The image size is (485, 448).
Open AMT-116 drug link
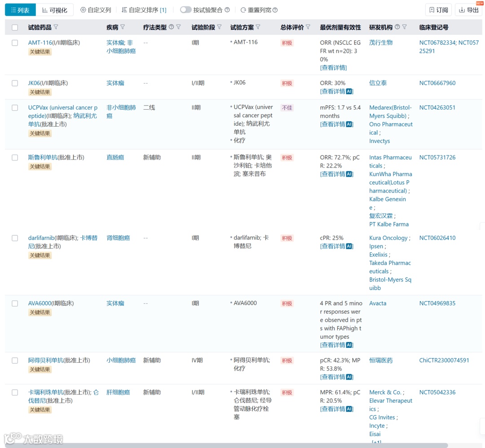(40, 43)
